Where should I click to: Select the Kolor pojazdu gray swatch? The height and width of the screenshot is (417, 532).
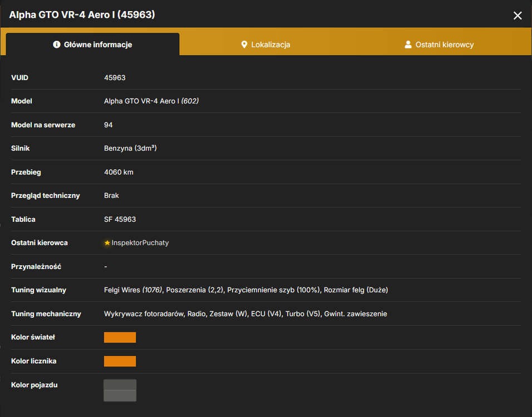[x=120, y=390]
